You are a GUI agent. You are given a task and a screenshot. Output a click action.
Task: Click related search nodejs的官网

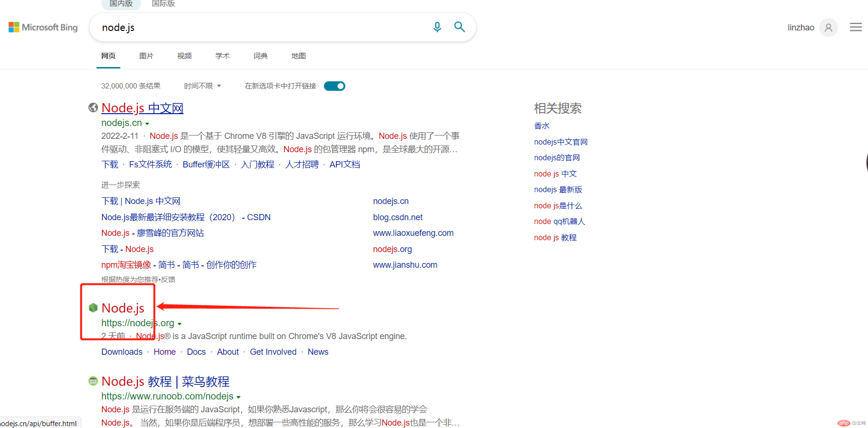point(557,158)
